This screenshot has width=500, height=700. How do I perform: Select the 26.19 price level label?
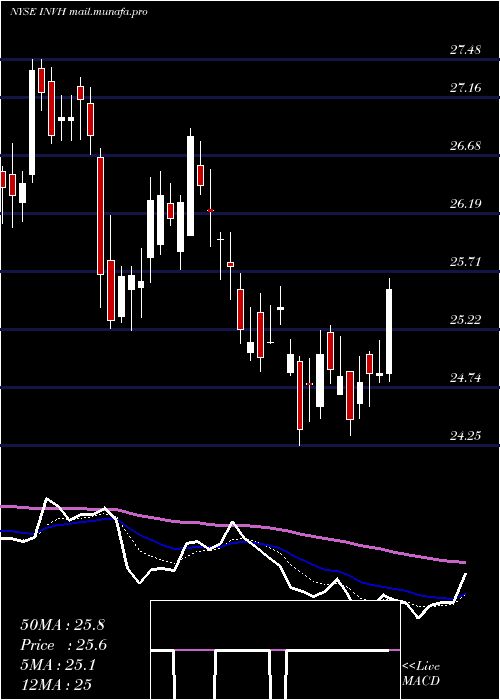[x=465, y=204]
